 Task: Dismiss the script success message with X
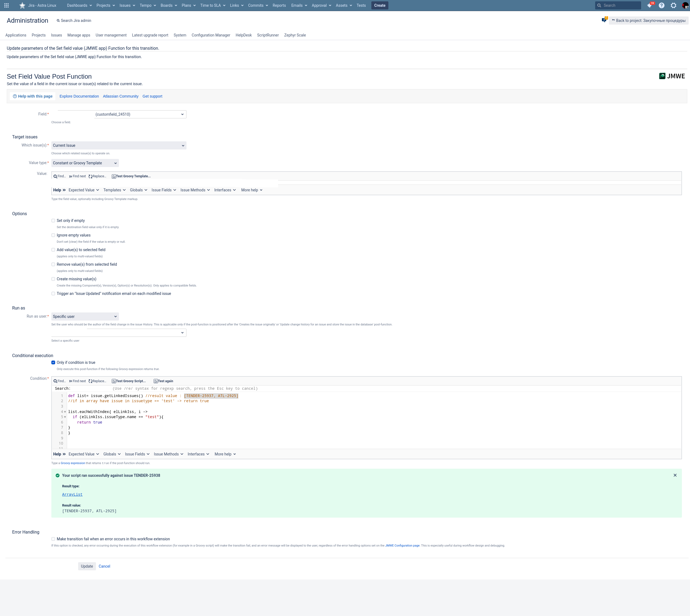click(675, 475)
